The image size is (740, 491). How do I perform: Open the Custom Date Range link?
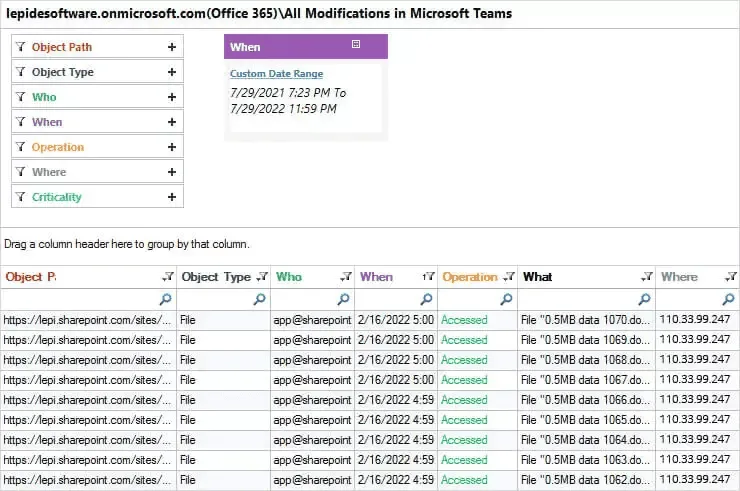click(276, 74)
